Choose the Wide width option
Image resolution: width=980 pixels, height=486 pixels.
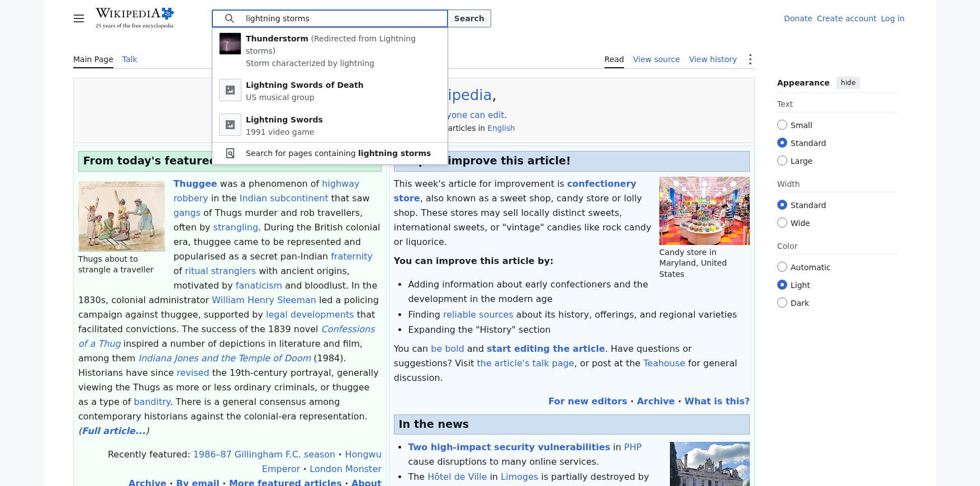(x=782, y=223)
